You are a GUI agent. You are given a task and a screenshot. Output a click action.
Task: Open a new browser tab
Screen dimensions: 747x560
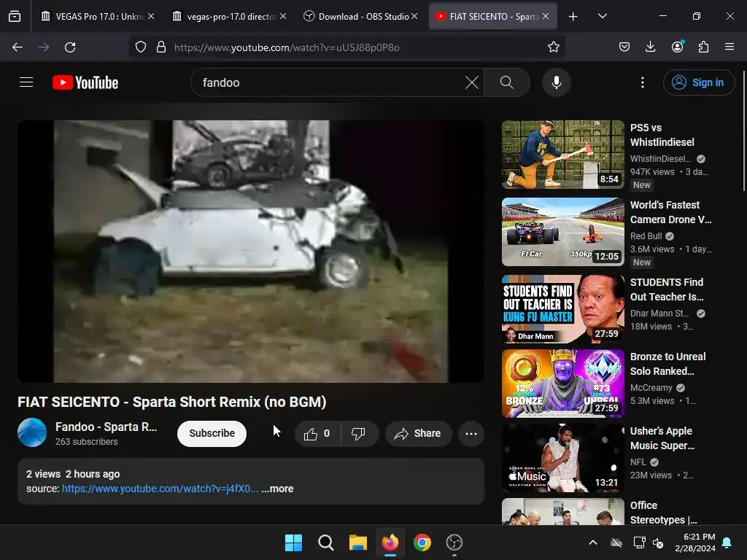573,17
